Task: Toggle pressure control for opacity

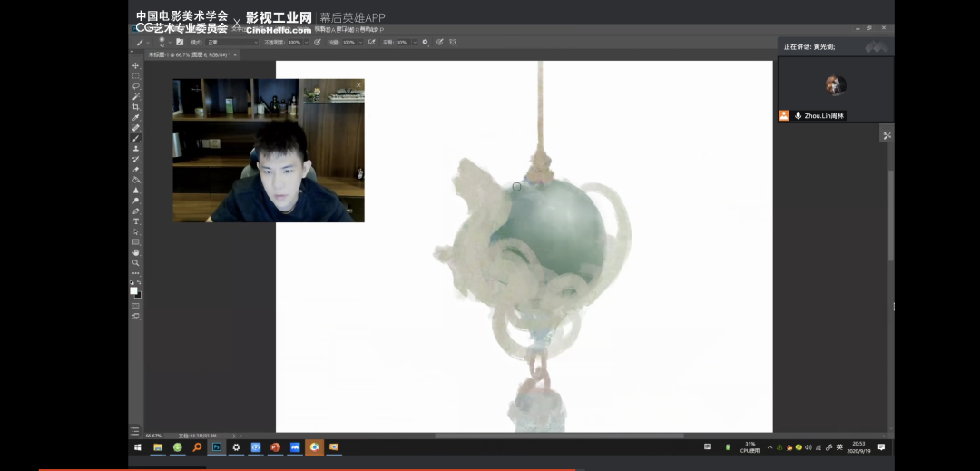Action: click(318, 42)
